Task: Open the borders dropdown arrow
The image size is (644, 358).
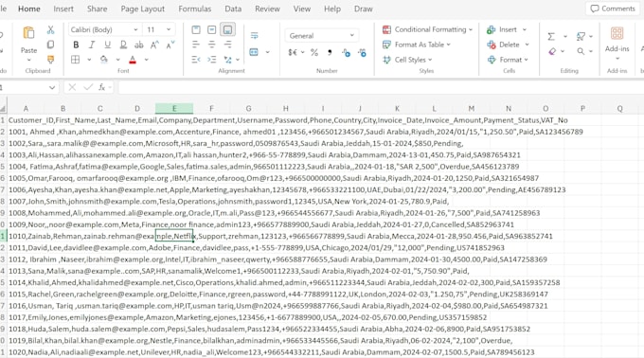Action: pos(89,60)
